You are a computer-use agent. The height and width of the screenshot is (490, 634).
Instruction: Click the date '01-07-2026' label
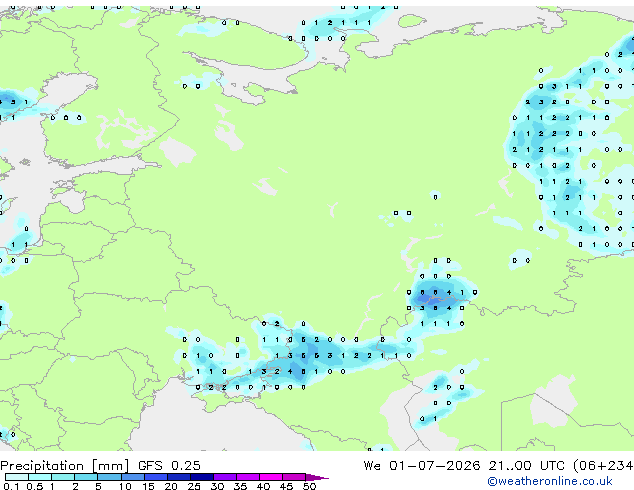434,466
